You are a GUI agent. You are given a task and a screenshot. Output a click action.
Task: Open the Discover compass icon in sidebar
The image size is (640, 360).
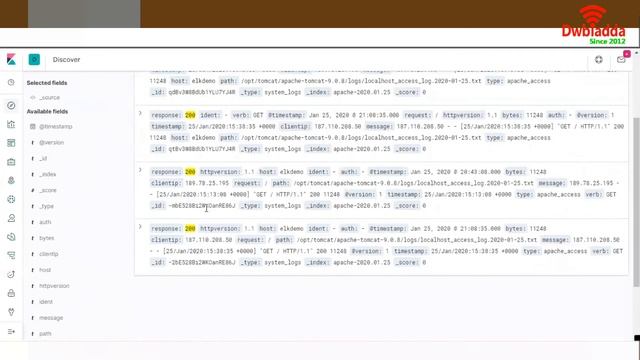(11, 106)
